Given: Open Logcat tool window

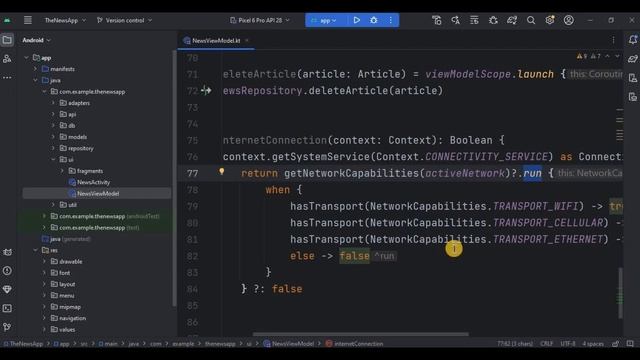Looking at the screenshot, I should pyautogui.click(x=7, y=252).
